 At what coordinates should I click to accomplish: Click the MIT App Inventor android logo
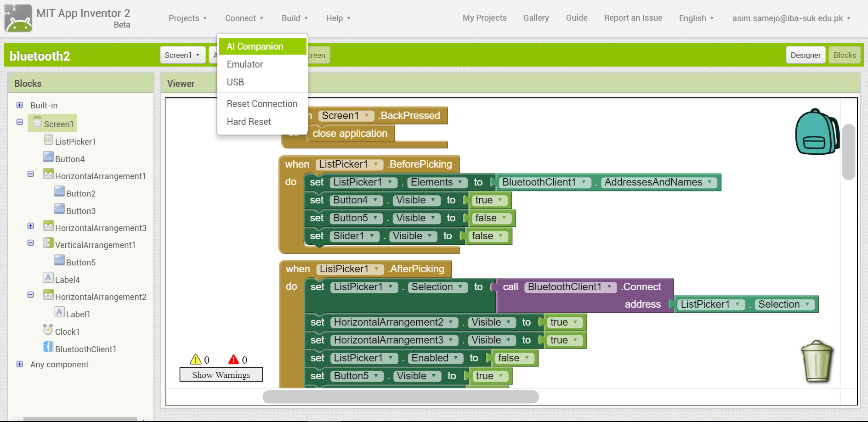tap(18, 18)
